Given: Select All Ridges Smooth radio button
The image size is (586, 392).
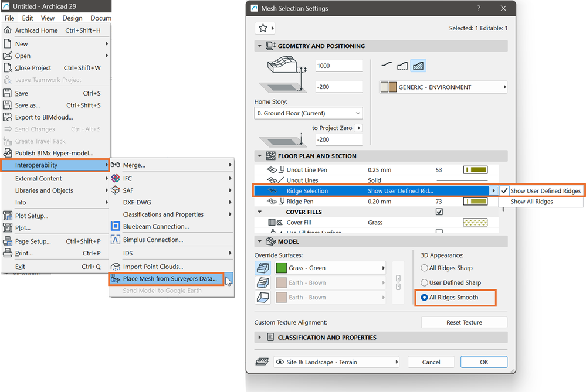Looking at the screenshot, I should coord(424,298).
